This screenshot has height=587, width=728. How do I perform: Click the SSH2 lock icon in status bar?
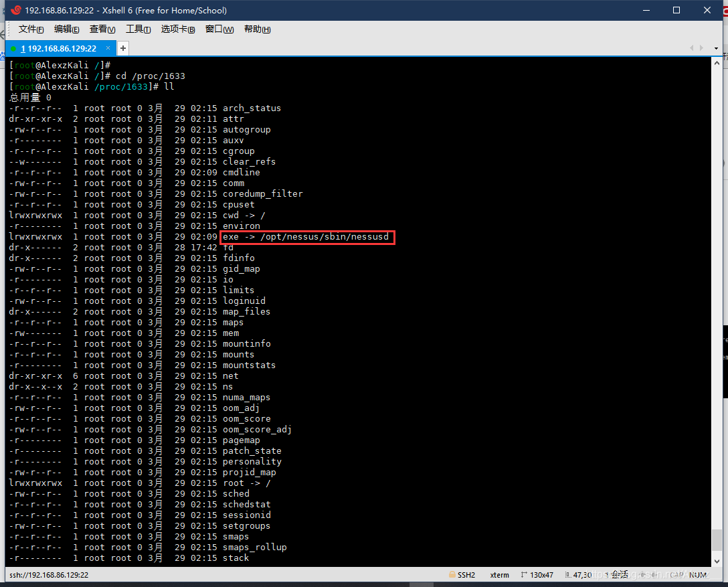click(x=452, y=574)
